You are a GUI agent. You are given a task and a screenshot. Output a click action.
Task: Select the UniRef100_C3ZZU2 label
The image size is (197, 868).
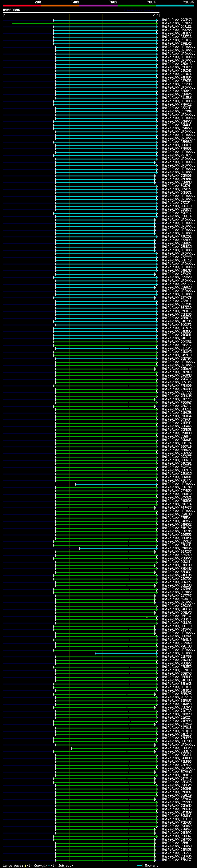point(177,108)
